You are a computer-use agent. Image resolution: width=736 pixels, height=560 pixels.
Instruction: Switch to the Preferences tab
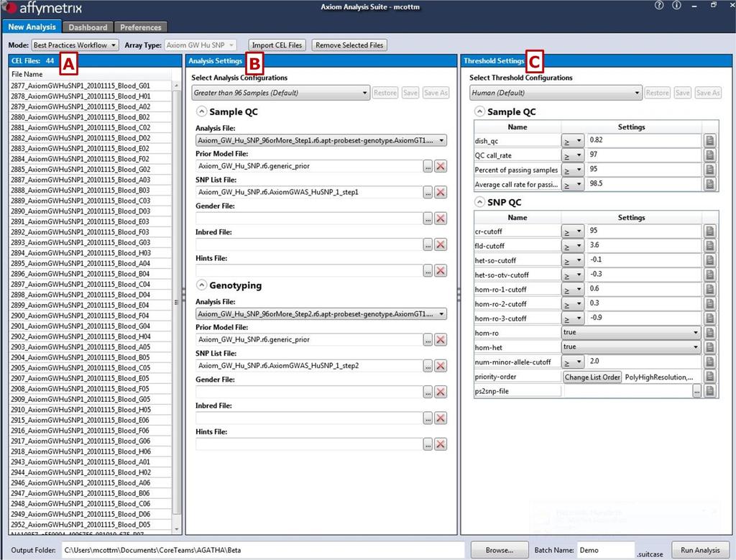[141, 27]
